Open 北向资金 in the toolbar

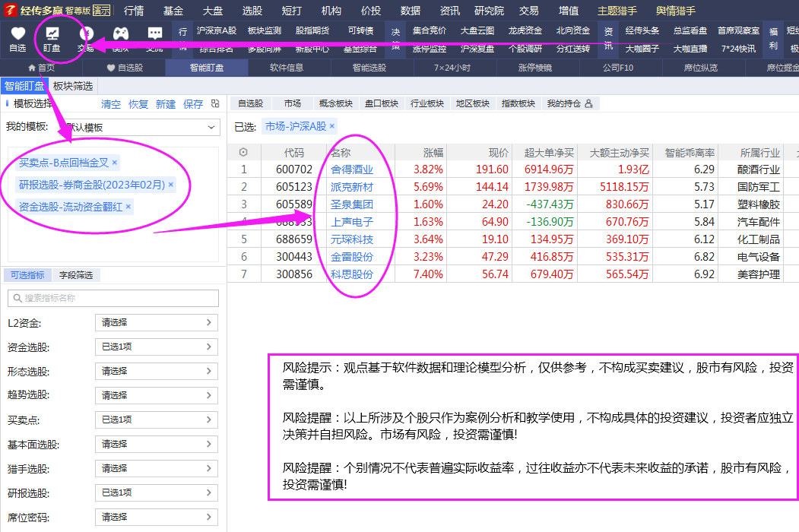coord(573,30)
